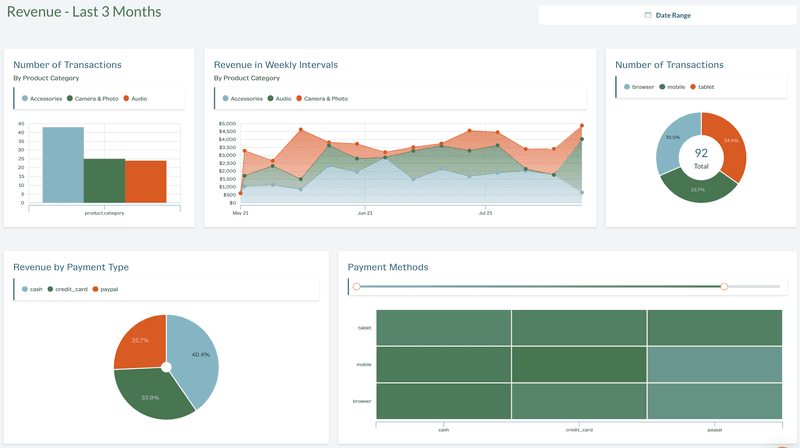This screenshot has width=800, height=448.
Task: Click right handle of Payment Methods slider
Action: point(724,287)
